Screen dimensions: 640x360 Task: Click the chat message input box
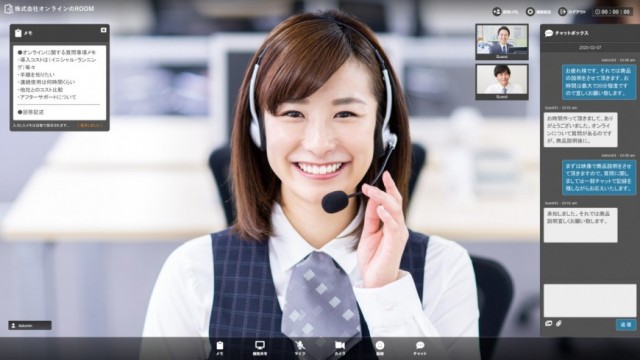coord(589,300)
